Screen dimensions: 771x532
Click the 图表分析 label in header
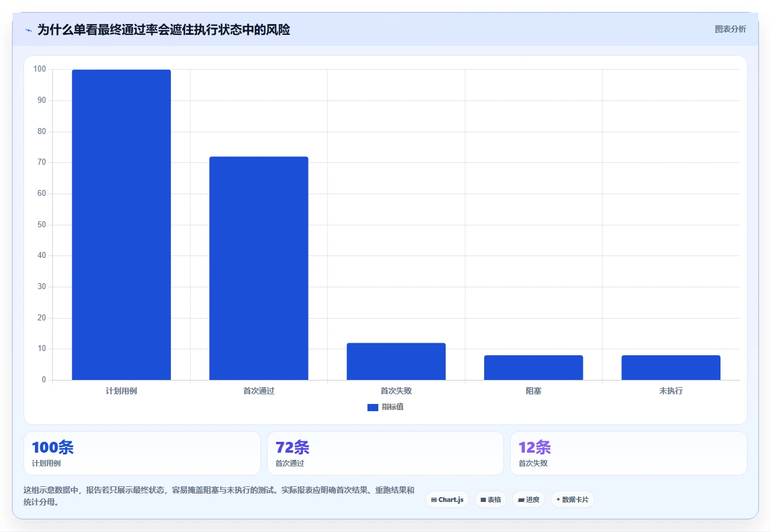click(730, 29)
